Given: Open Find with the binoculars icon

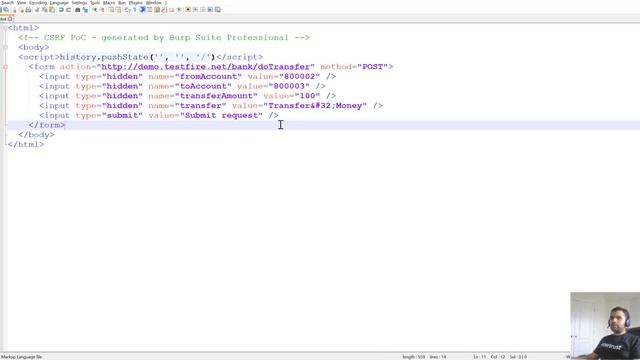Looking at the screenshot, I should [78, 9].
